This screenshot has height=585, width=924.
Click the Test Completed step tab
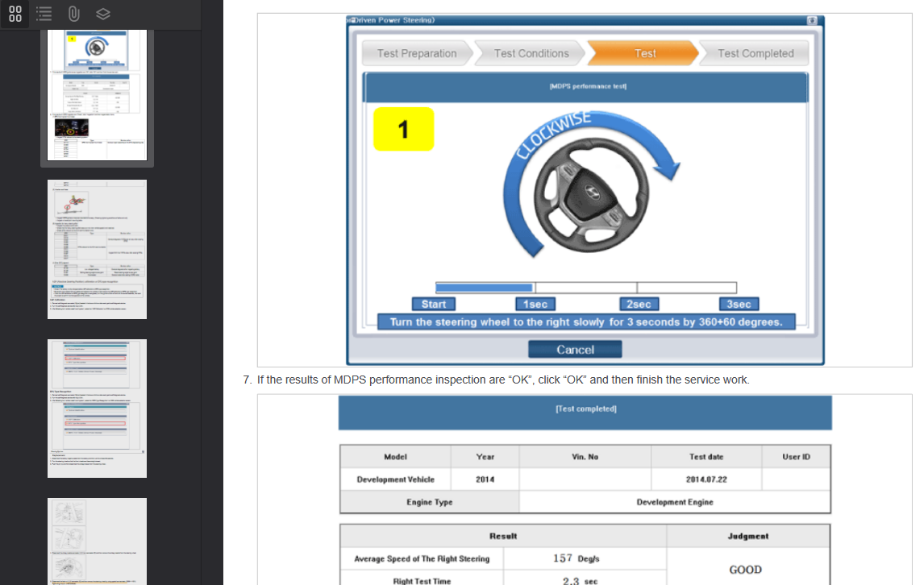755,54
